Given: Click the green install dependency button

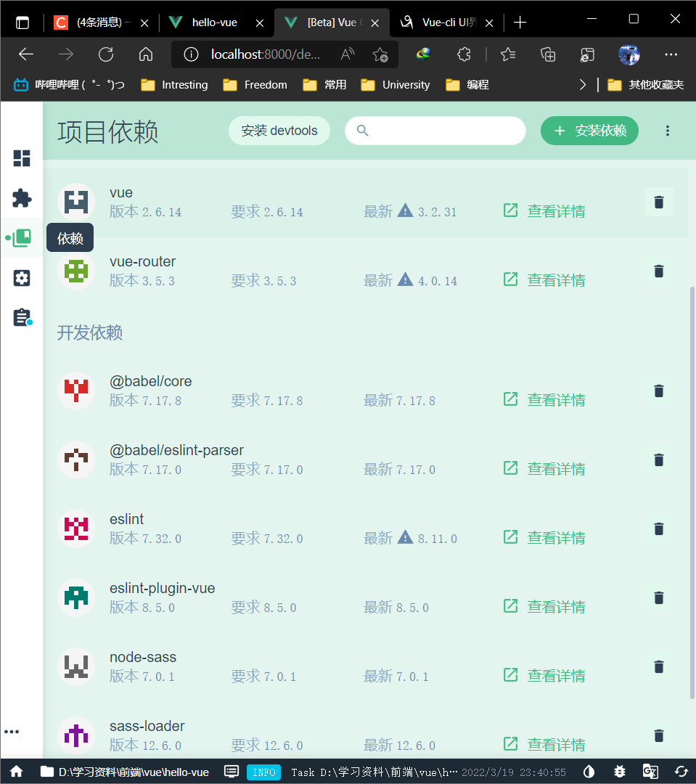Looking at the screenshot, I should (x=589, y=131).
